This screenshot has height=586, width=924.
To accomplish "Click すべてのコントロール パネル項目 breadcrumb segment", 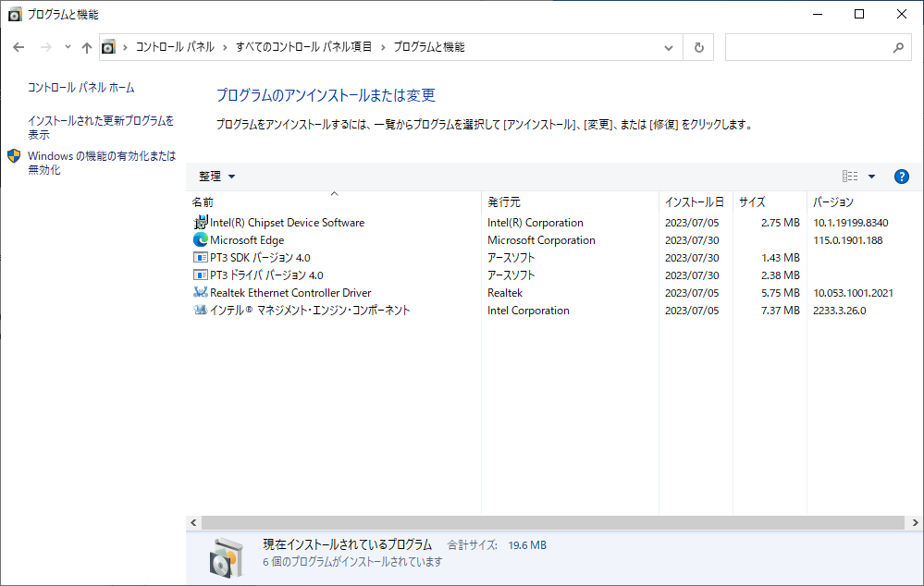I will click(303, 47).
